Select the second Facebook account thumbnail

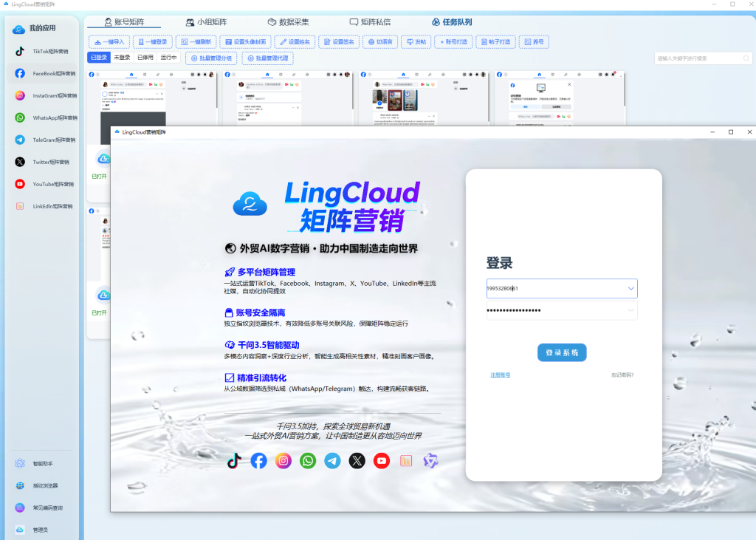click(x=288, y=98)
